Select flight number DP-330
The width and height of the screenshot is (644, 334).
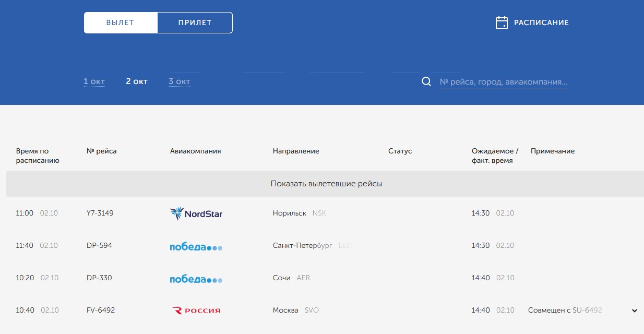click(99, 278)
